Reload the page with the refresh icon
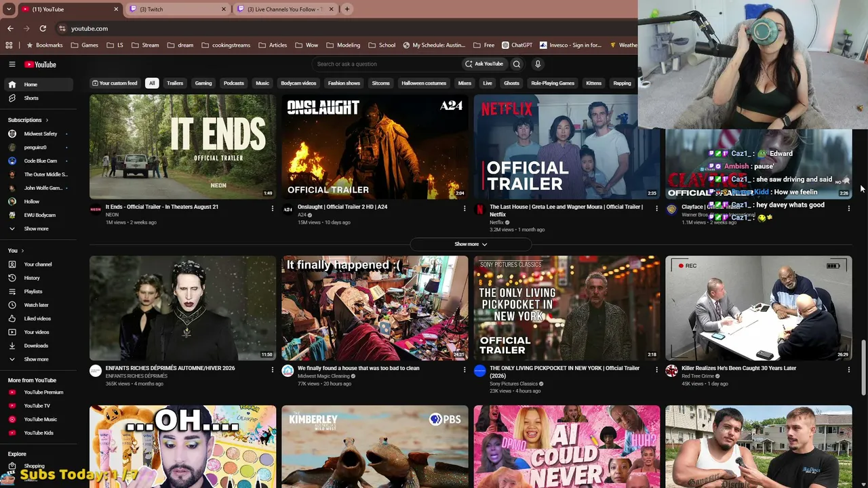This screenshot has height=488, width=868. click(x=43, y=28)
